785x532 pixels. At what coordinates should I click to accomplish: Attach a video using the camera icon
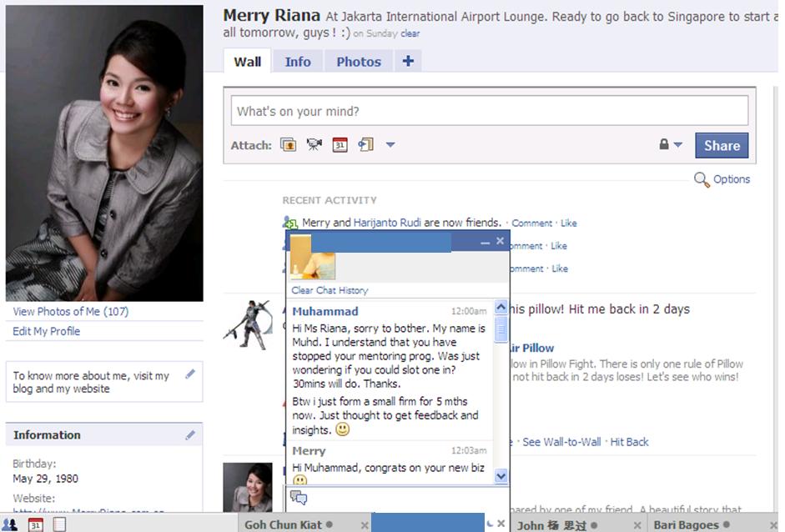click(314, 144)
